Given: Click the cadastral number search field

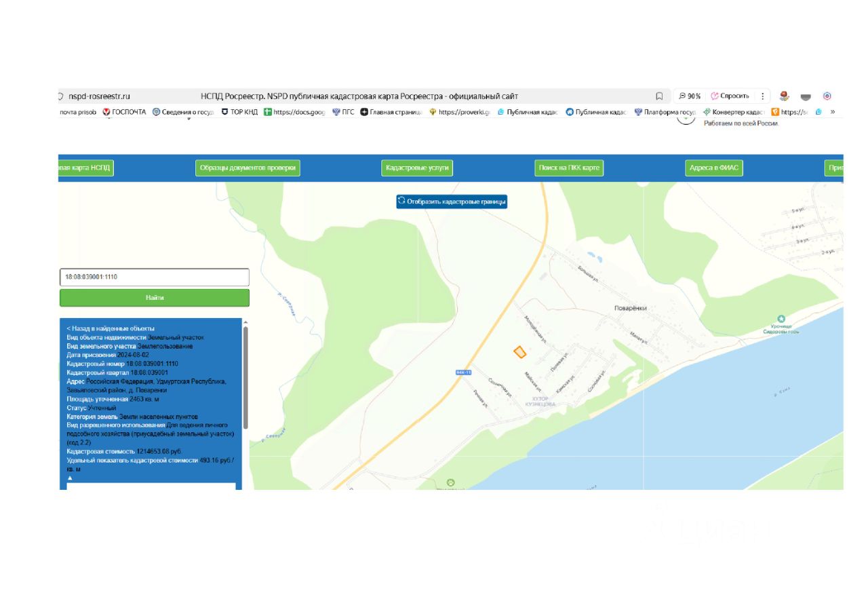Looking at the screenshot, I should (x=155, y=277).
